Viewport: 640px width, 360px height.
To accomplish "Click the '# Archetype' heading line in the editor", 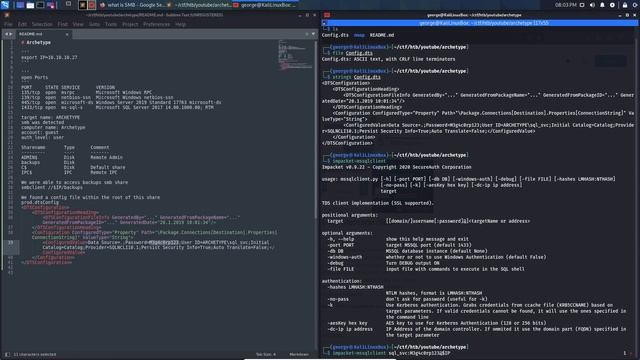I will coord(36,42).
